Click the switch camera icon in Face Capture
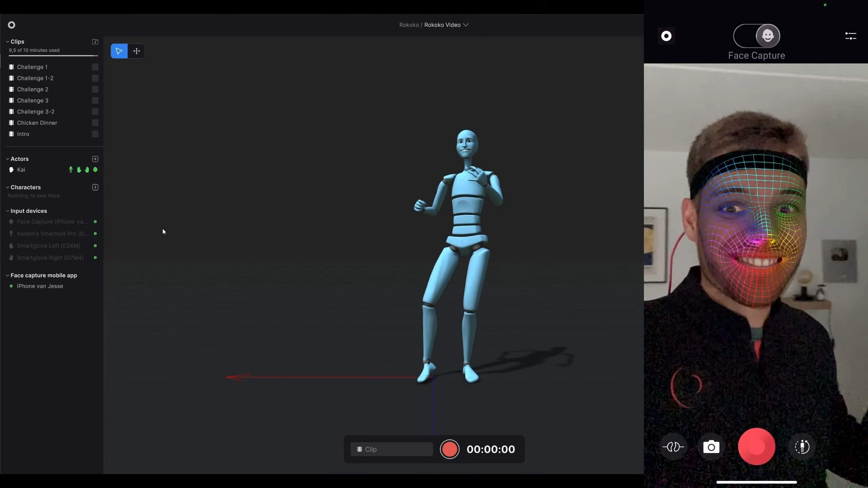868x488 pixels. [x=803, y=447]
